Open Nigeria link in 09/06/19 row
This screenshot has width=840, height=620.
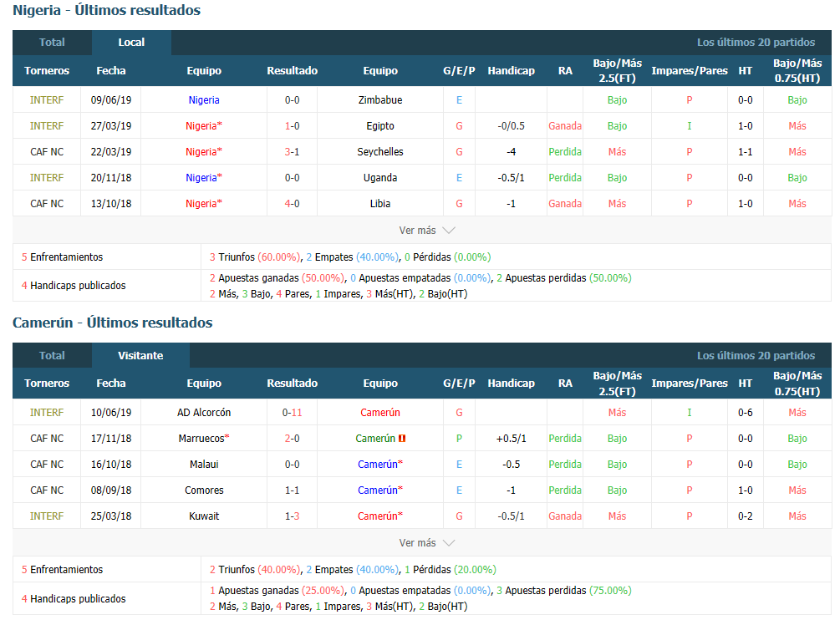click(x=204, y=100)
